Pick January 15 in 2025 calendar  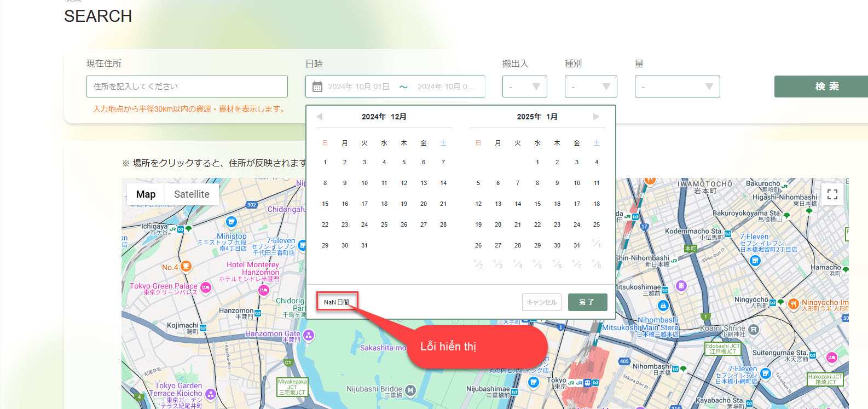pyautogui.click(x=537, y=204)
